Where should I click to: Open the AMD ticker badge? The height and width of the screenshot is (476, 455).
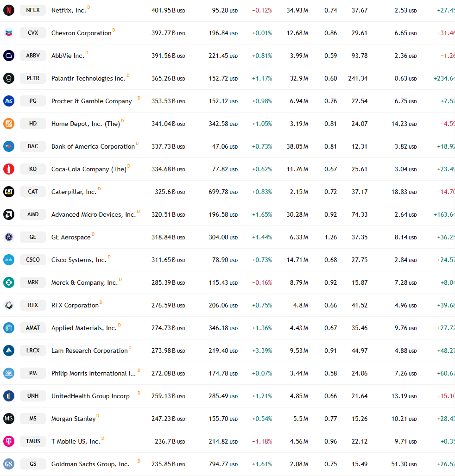(x=33, y=214)
